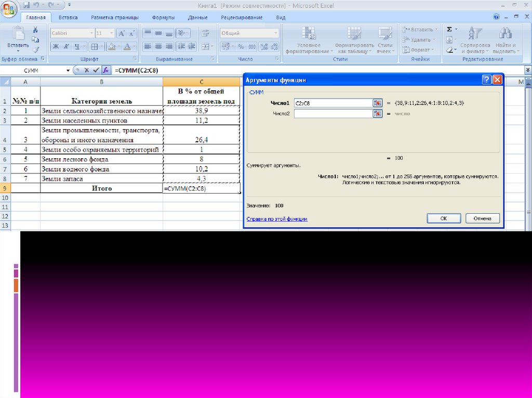Click the ribbon Help question mark icon
This screenshot has height=398, width=532.
coord(496,17)
